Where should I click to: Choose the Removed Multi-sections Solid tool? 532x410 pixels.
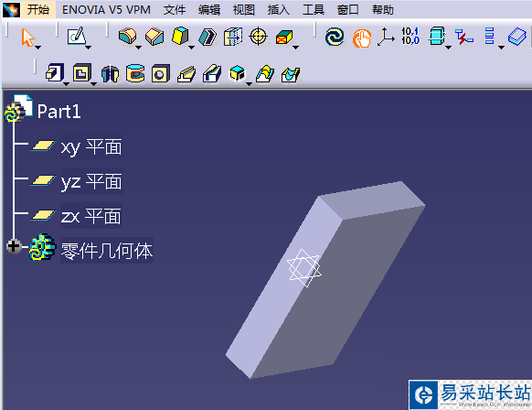(x=291, y=74)
